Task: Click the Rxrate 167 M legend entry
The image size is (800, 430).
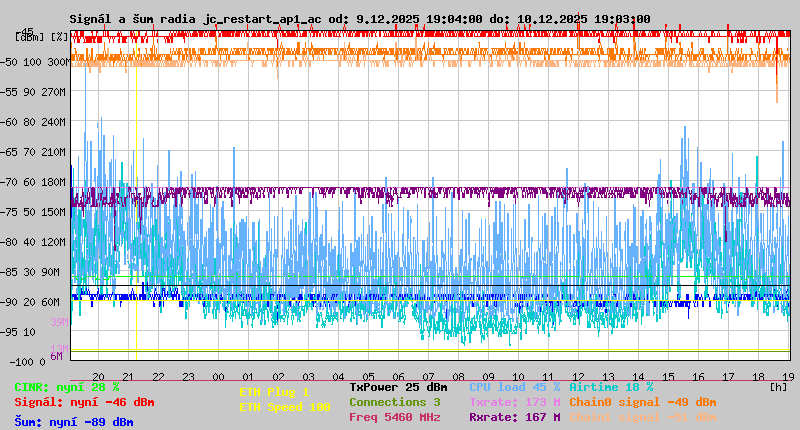Action: coord(514,417)
